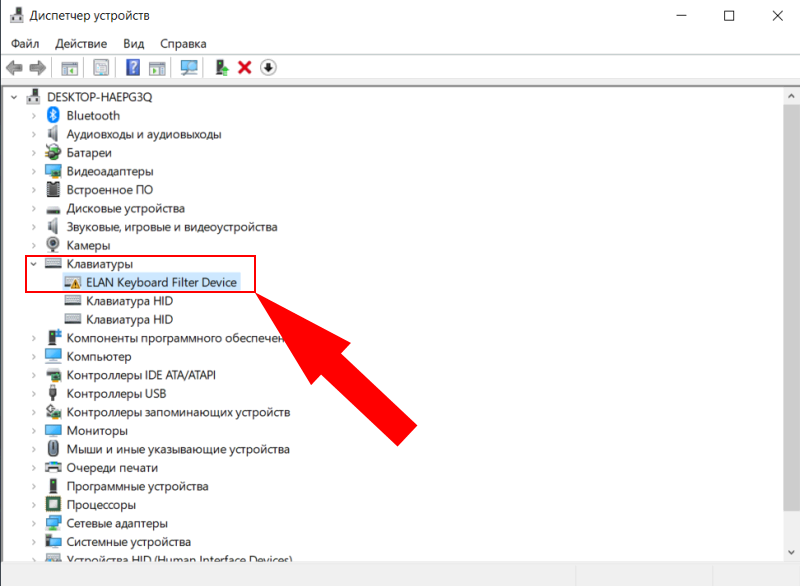Expand the Сетевые адаптеры node

click(34, 524)
